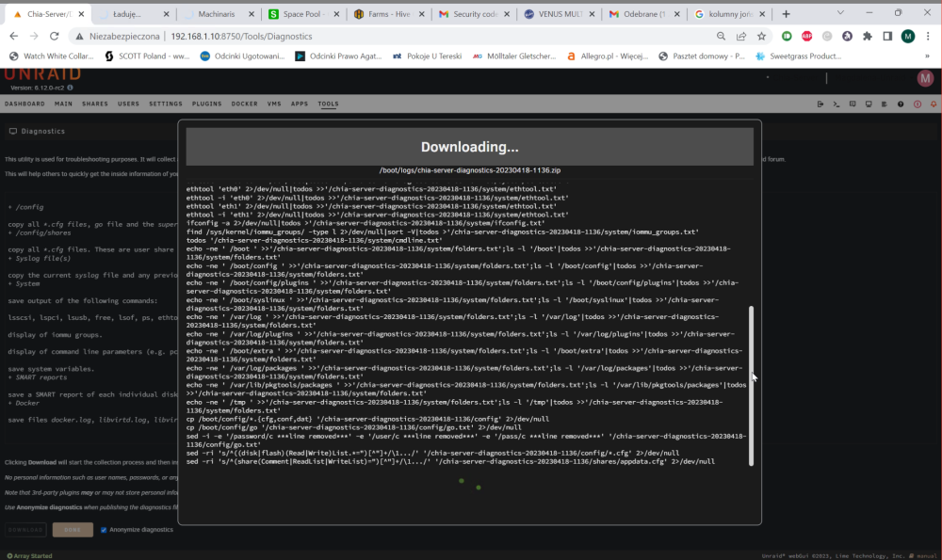Click the DOWNLOAD button

coord(25,530)
